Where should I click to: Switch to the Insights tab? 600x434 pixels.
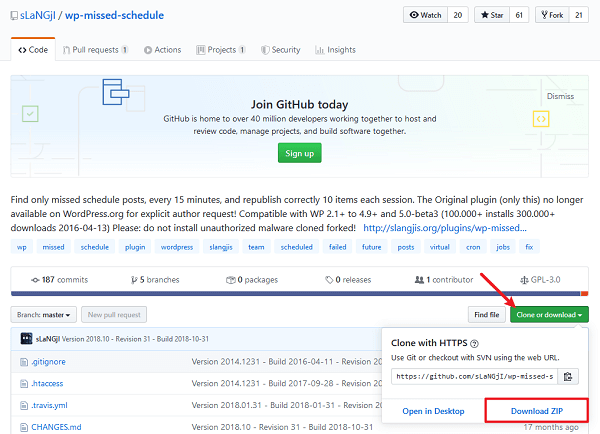tap(335, 50)
